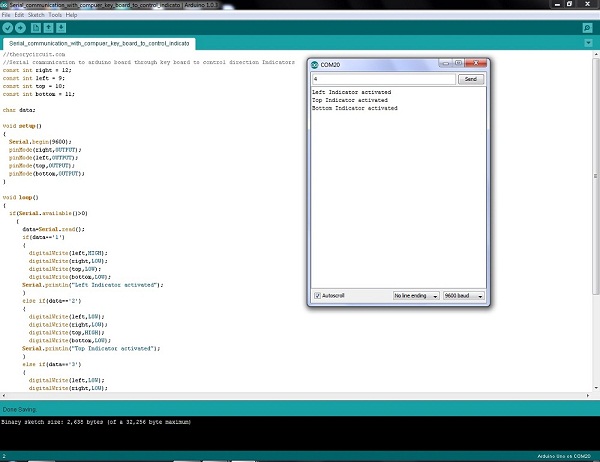Screen dimensions: 600x462
Task: Save the sketch with the Save icon
Action: coord(61,28)
